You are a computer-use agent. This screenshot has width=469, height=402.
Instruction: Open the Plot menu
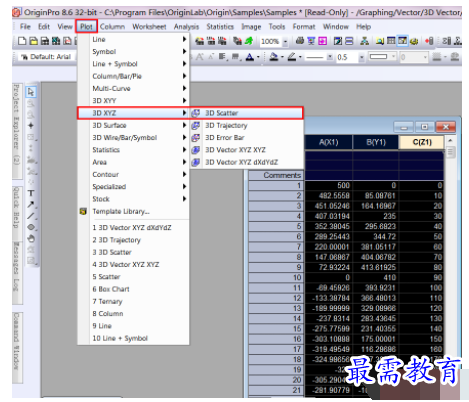point(86,27)
